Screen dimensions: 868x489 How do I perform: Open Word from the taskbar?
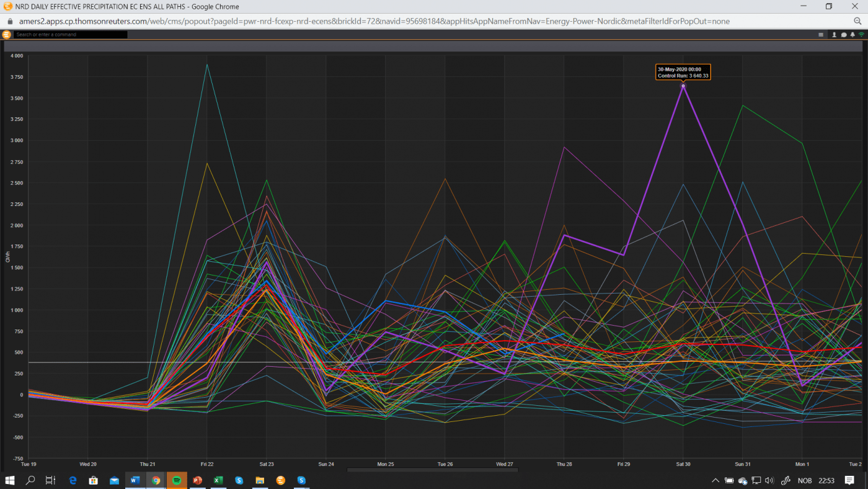click(x=135, y=480)
